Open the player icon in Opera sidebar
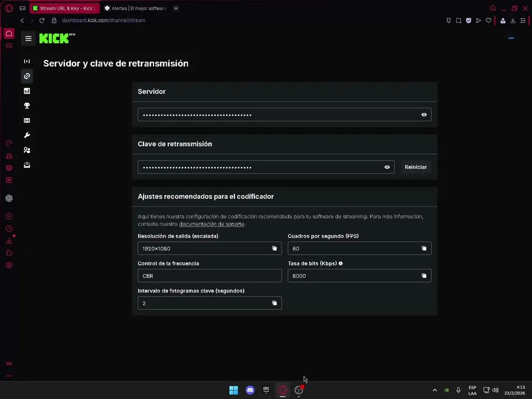This screenshot has width=532, height=399. [x=9, y=216]
